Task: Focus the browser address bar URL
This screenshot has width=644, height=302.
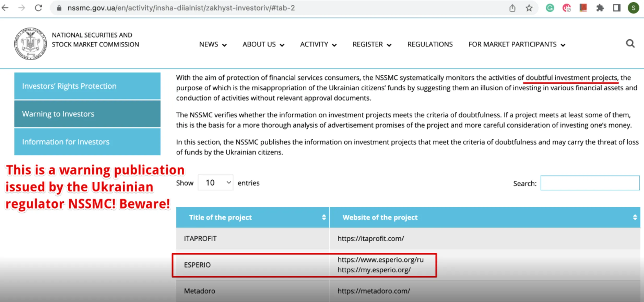Action: pyautogui.click(x=181, y=8)
